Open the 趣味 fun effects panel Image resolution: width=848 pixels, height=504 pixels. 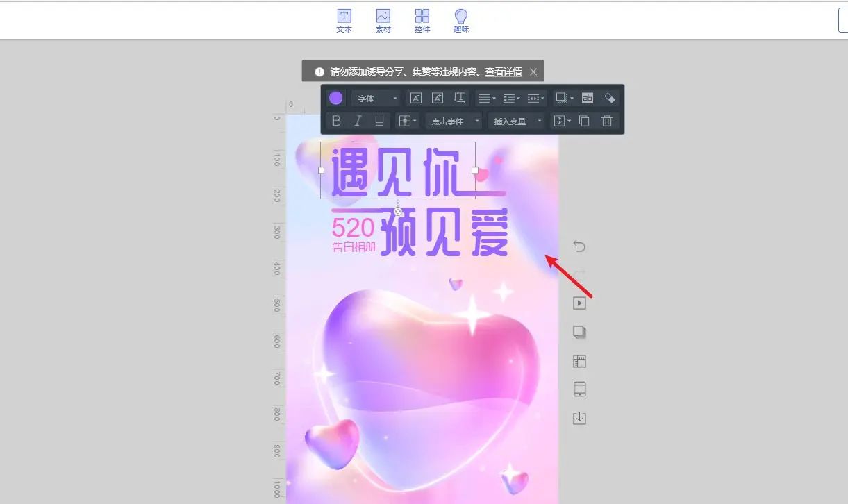click(461, 19)
